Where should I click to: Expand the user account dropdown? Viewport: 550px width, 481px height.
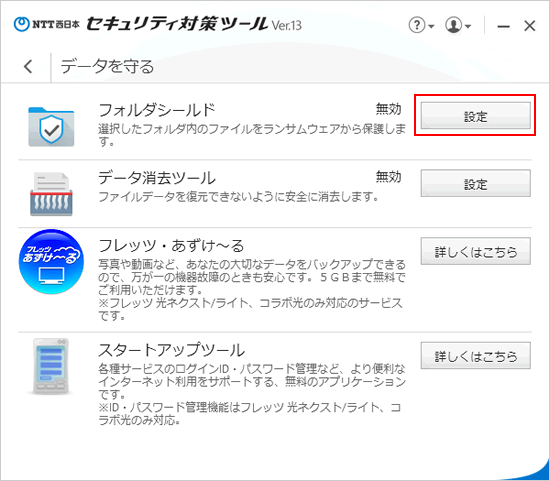click(x=458, y=25)
